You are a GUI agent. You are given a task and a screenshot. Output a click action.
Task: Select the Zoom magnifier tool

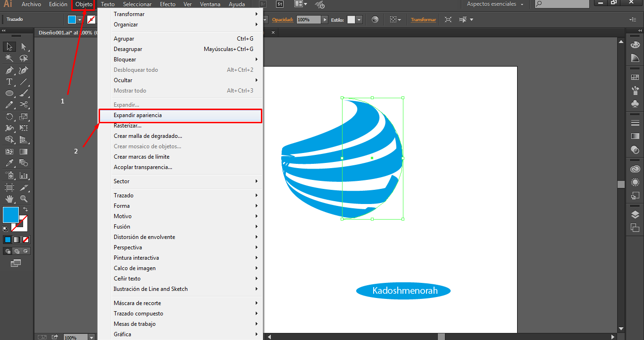pos(24,199)
